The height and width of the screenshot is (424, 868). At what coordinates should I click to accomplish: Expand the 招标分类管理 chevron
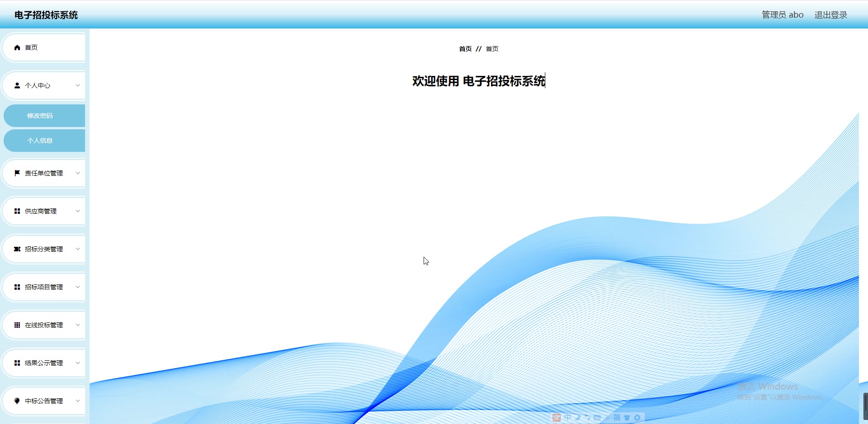[x=78, y=249]
